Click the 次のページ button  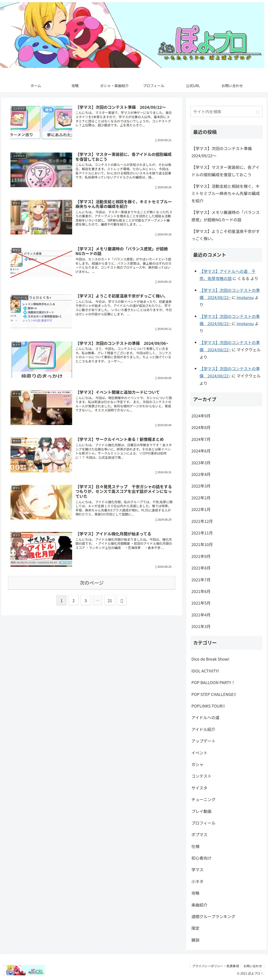click(92, 582)
